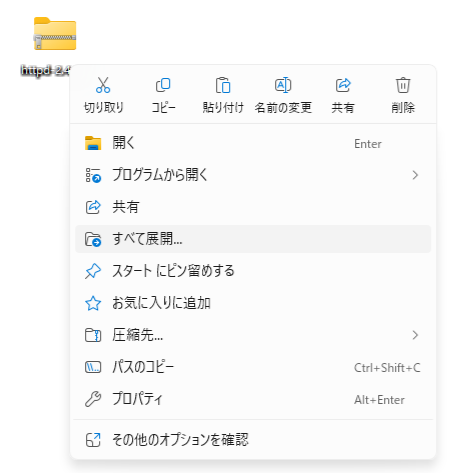Click the 削除 label text

403,108
